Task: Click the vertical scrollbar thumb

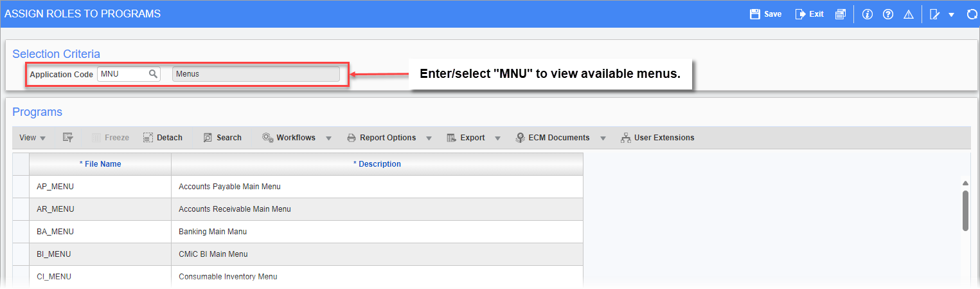Action: [965, 210]
